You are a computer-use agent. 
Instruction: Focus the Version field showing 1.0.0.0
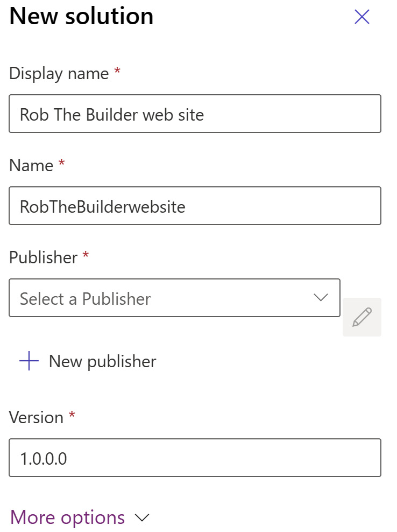[x=195, y=458]
